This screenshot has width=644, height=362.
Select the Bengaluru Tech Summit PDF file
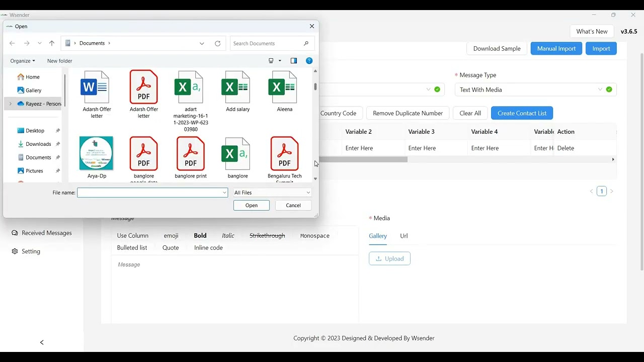284,160
